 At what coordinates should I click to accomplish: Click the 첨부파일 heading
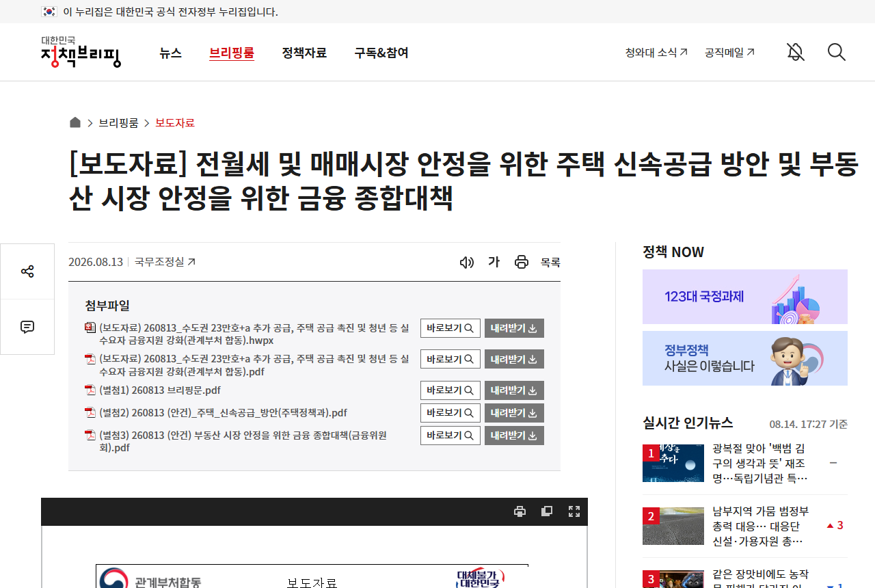pos(107,305)
